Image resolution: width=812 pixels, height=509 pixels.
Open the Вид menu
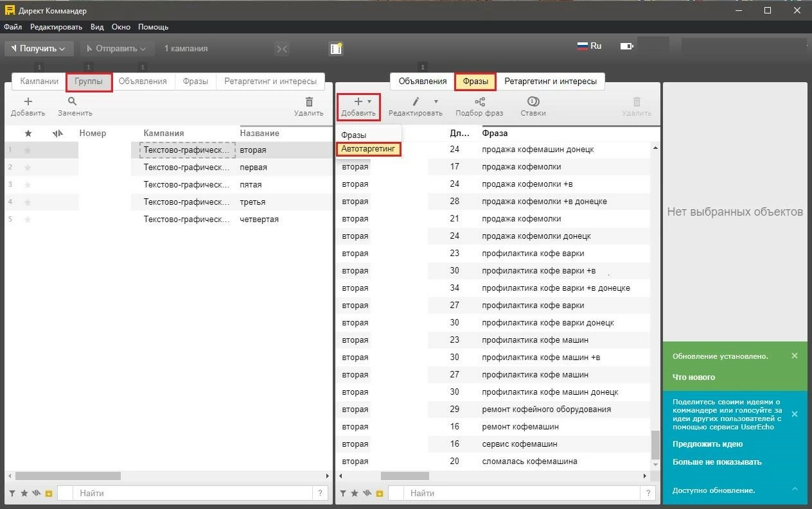(97, 27)
